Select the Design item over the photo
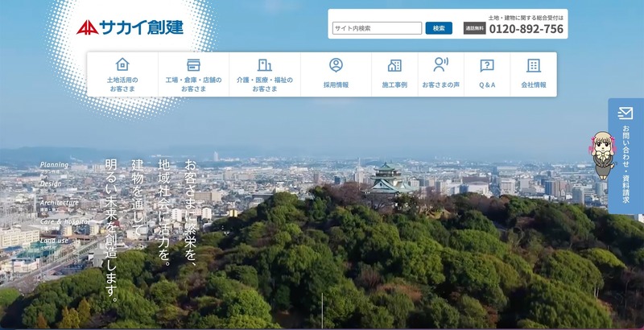Viewport: 644px width, 330px height. pyautogui.click(x=51, y=184)
